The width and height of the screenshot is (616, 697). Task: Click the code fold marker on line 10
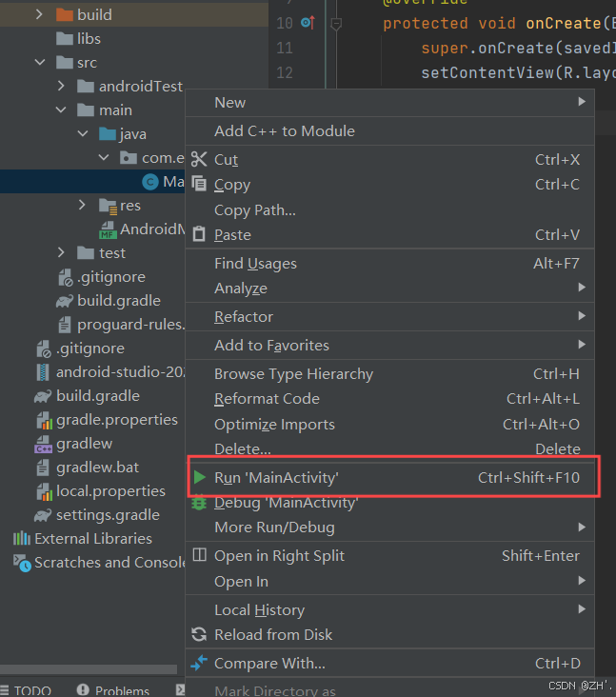tap(336, 24)
